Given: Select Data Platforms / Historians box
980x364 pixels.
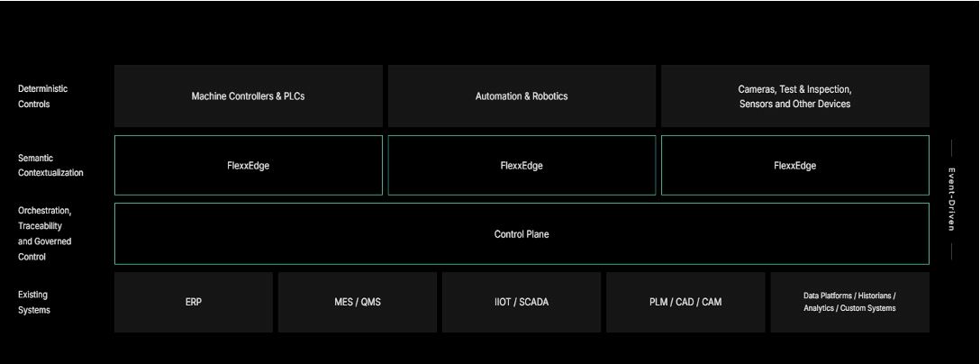Looking at the screenshot, I should click(850, 302).
